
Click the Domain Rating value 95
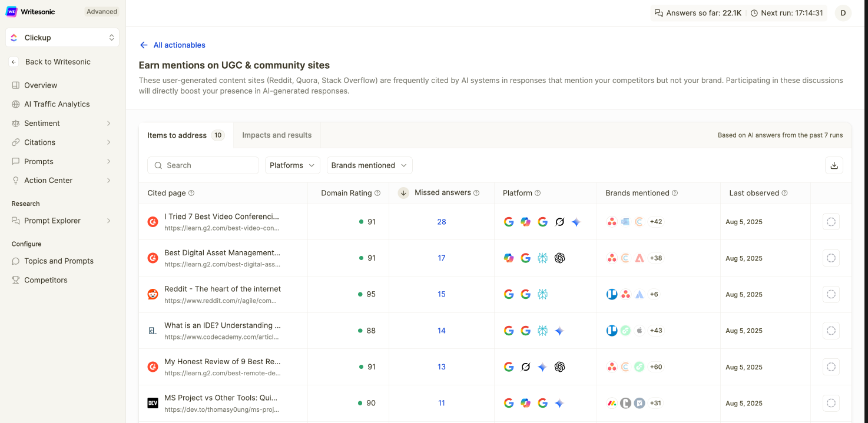[x=371, y=294]
